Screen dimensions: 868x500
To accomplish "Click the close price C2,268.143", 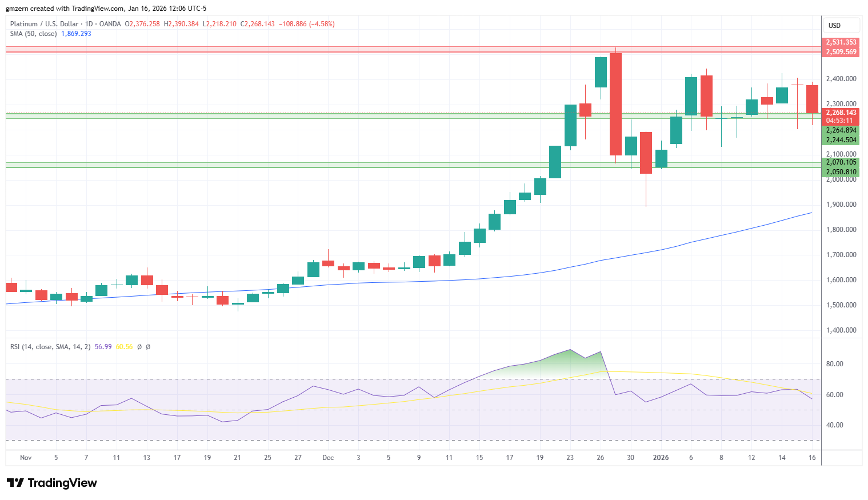I will click(257, 24).
